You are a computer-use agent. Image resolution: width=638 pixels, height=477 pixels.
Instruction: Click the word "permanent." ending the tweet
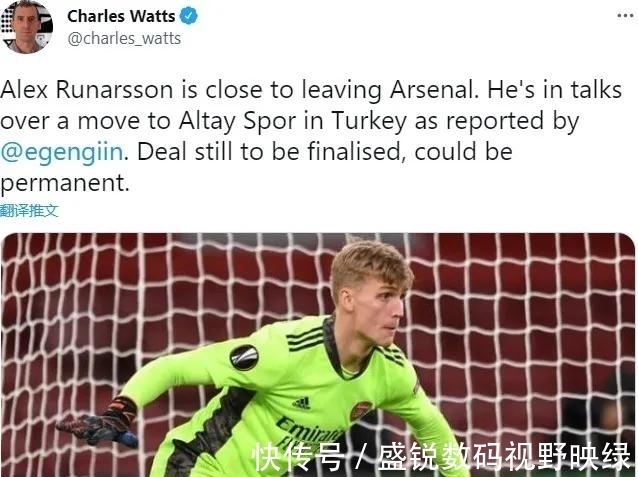(x=65, y=183)
